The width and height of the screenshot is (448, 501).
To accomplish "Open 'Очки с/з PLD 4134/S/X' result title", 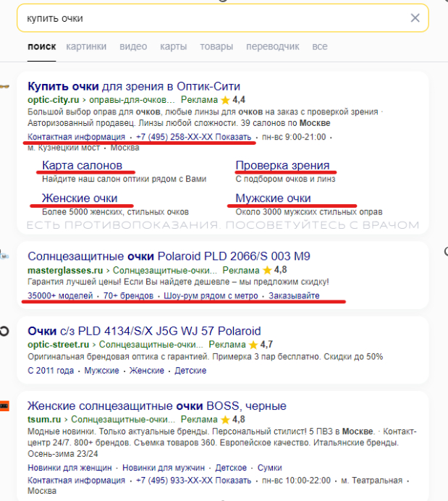I will tap(144, 332).
